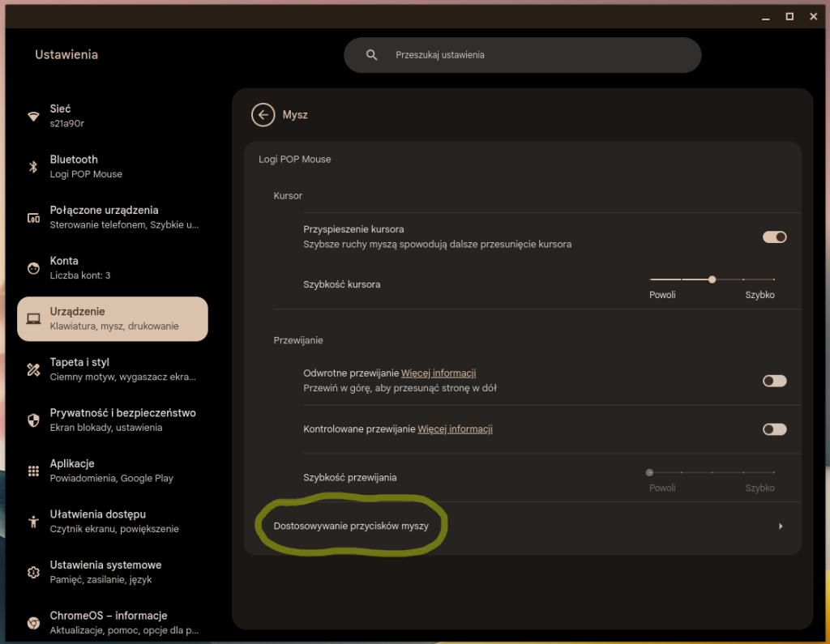830x644 pixels.
Task: Click the Logi POP Mouse device label
Action: coord(295,160)
